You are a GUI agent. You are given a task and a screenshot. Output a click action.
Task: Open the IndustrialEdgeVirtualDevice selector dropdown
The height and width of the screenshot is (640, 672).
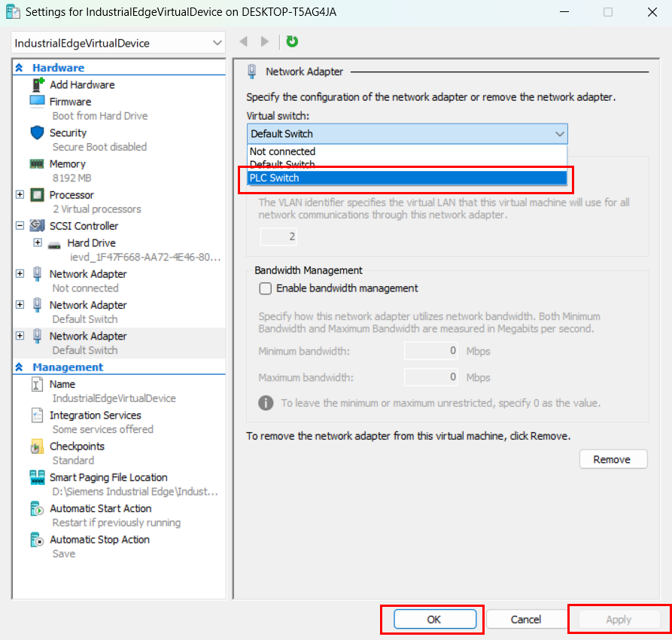(x=218, y=43)
